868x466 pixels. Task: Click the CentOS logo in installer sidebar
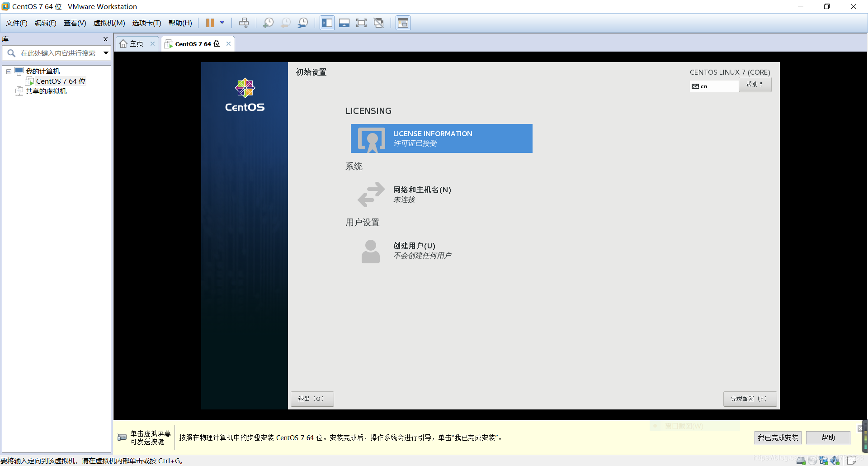tap(245, 95)
